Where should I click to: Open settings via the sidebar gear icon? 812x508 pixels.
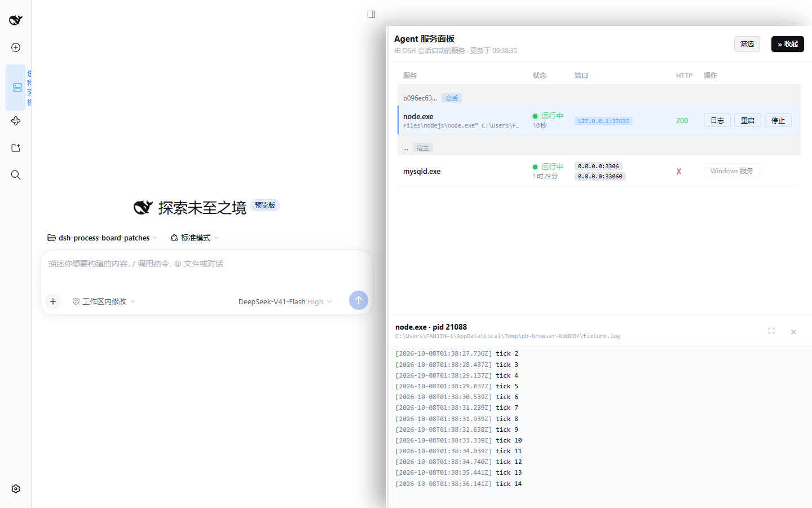pyautogui.click(x=16, y=489)
